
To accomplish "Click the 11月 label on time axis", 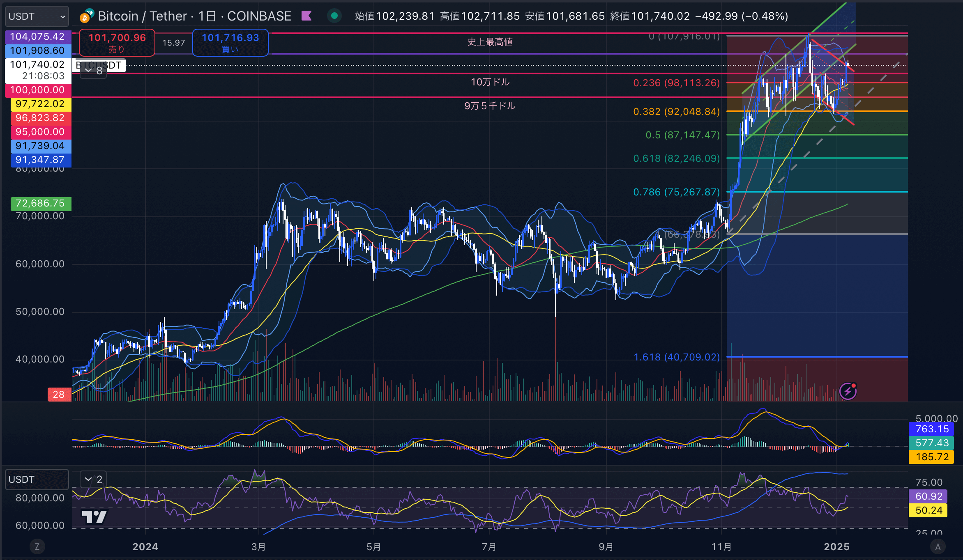I will point(721,547).
